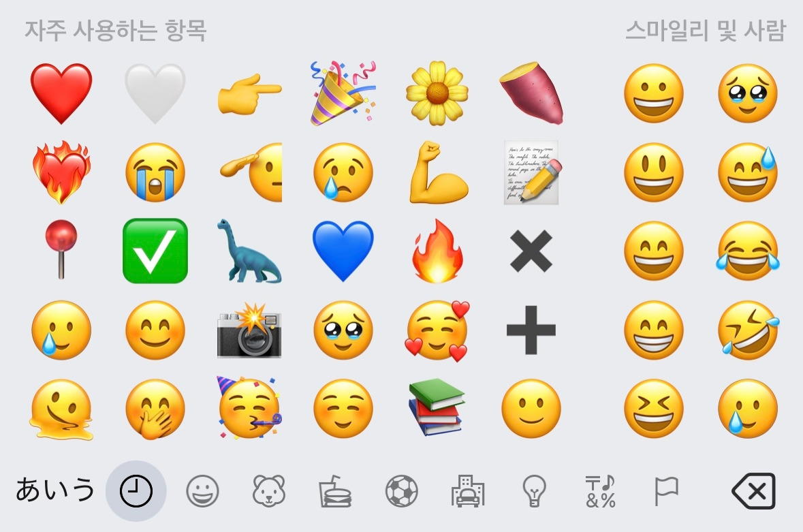The height and width of the screenshot is (532, 803).
Task: Open the recently used clock tab
Action: point(136,491)
